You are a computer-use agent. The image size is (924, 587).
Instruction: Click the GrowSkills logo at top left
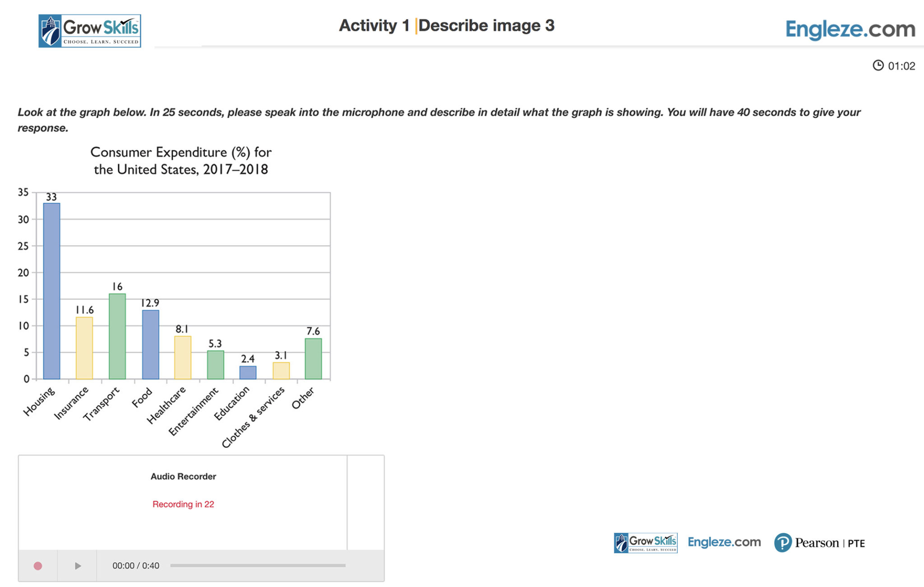pyautogui.click(x=90, y=31)
